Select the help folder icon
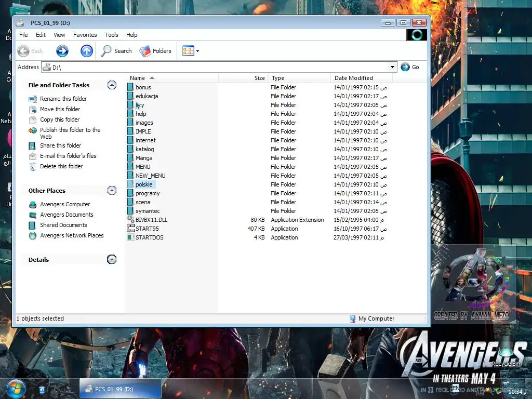The height and width of the screenshot is (399, 532). point(130,114)
